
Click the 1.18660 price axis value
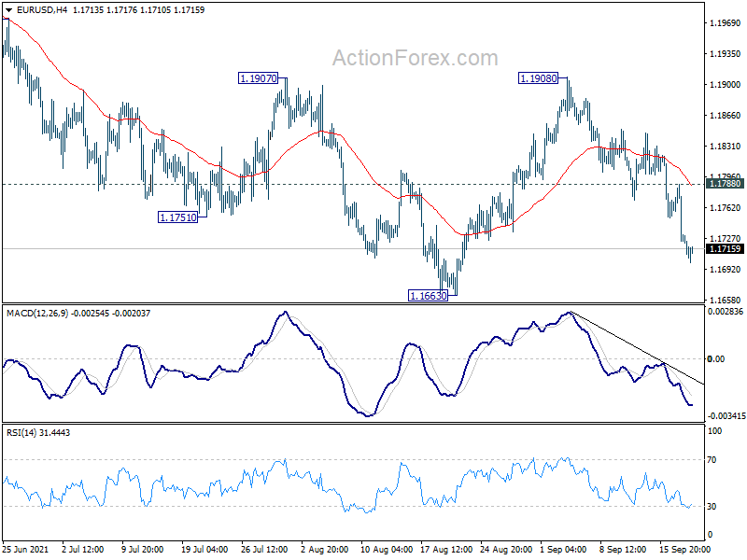[x=726, y=116]
